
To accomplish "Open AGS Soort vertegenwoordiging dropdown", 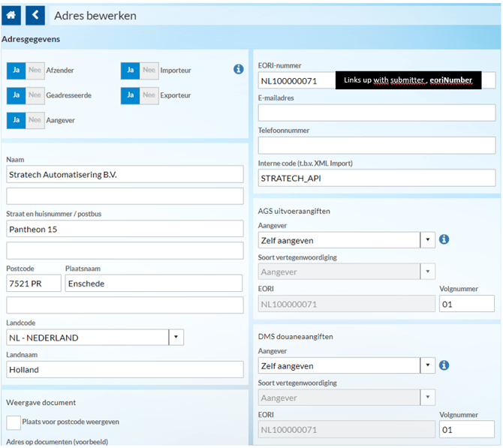I will (x=346, y=272).
